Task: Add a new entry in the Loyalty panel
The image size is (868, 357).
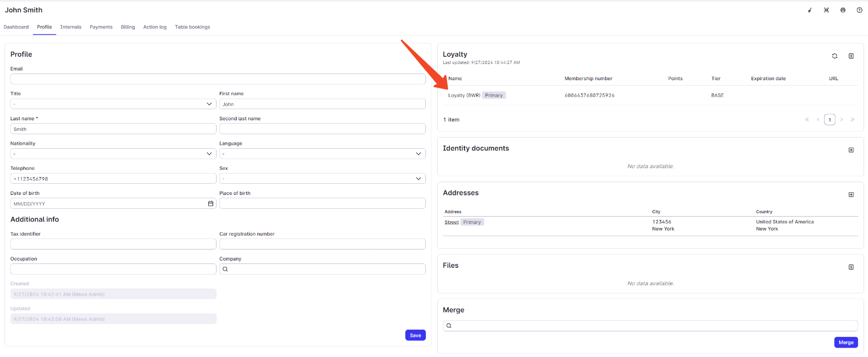Action: pos(851,56)
